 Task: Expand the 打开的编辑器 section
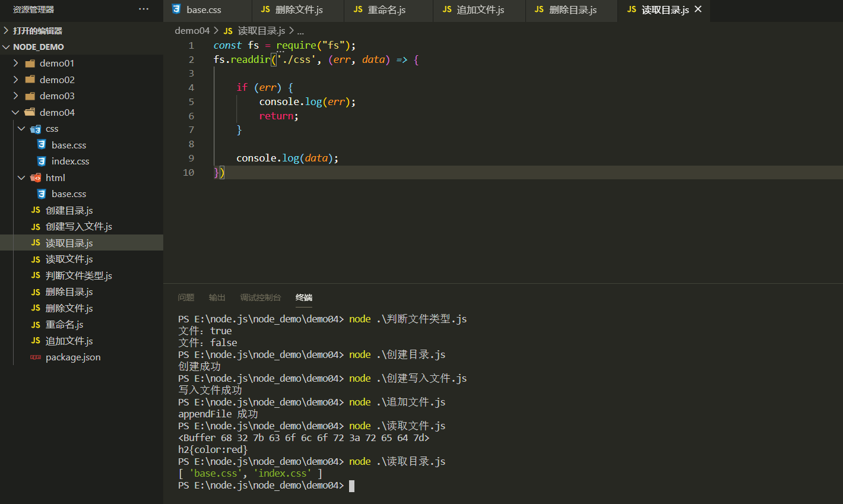(x=81, y=31)
